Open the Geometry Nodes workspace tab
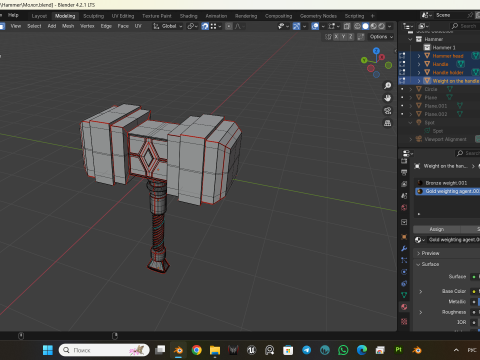 point(318,16)
